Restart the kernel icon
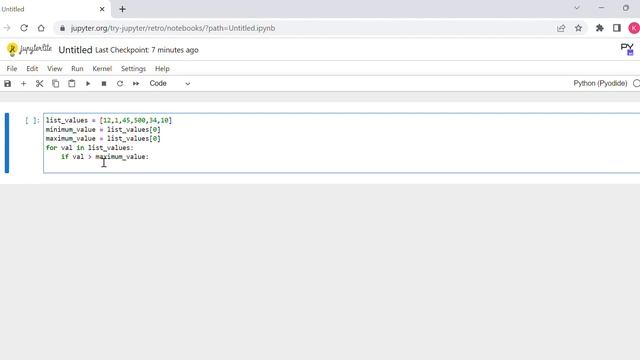The width and height of the screenshot is (640, 360). click(x=120, y=84)
